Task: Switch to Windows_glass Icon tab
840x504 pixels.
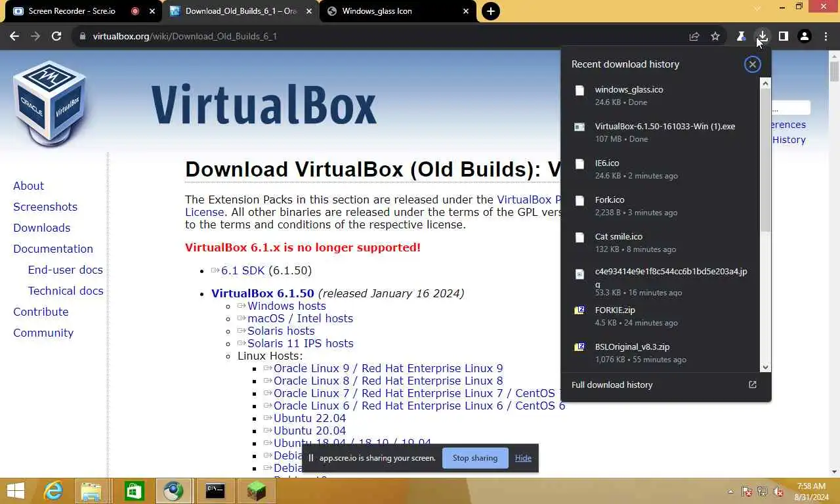Action: (x=377, y=11)
